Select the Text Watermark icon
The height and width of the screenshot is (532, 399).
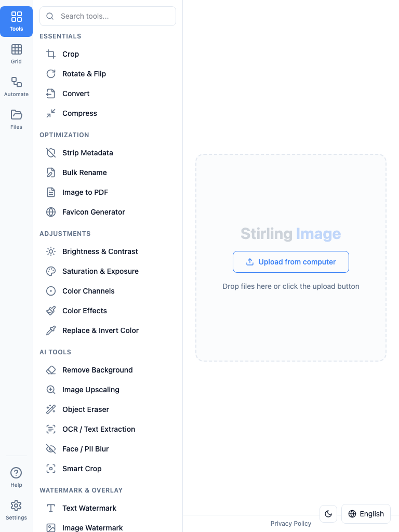(x=51, y=508)
